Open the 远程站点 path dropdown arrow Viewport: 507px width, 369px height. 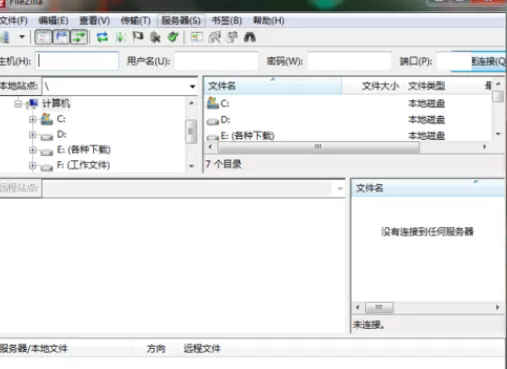[x=340, y=189]
